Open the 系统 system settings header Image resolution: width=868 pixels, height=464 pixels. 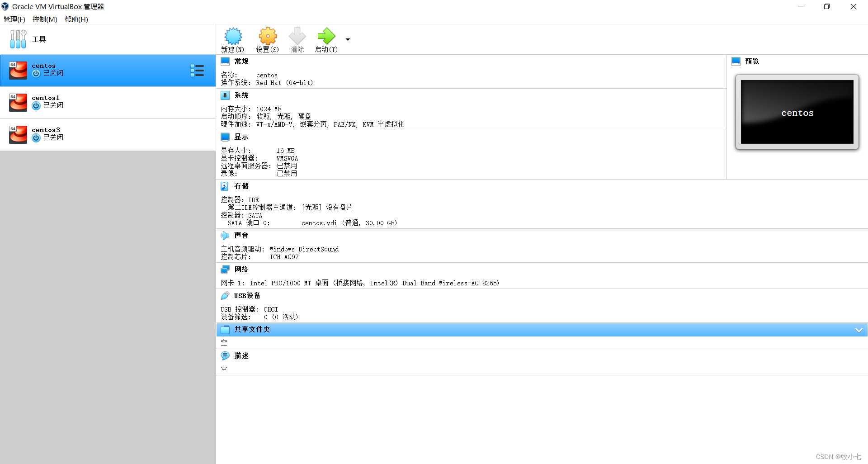pyautogui.click(x=241, y=95)
